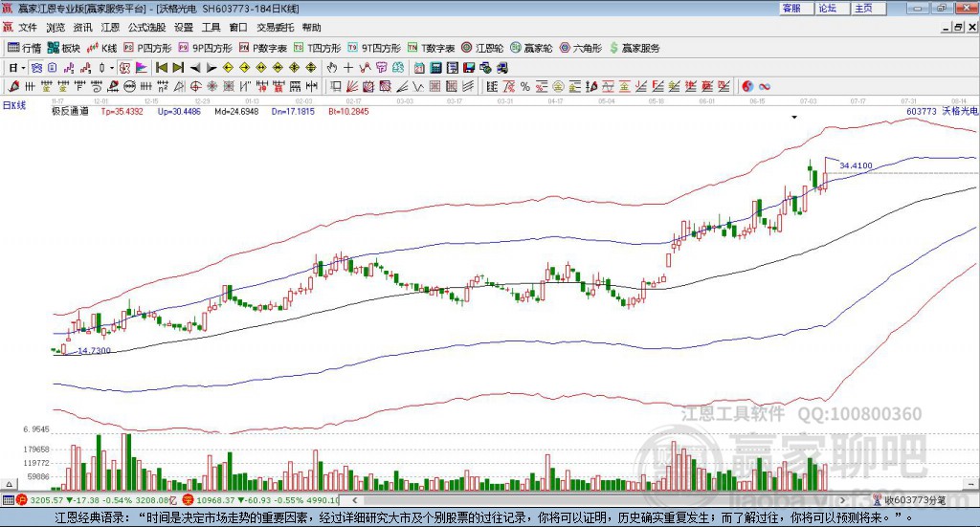980x527 pixels.
Task: Select the crosshair plus cursor tool
Action: (x=348, y=68)
